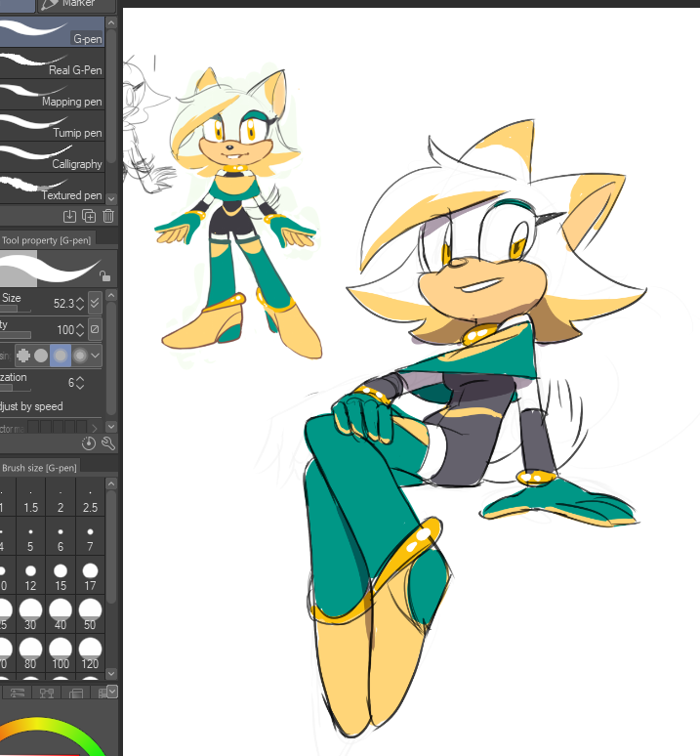Viewport: 700px width, 756px height.
Task: Choose brush size preset 7
Action: click(90, 537)
